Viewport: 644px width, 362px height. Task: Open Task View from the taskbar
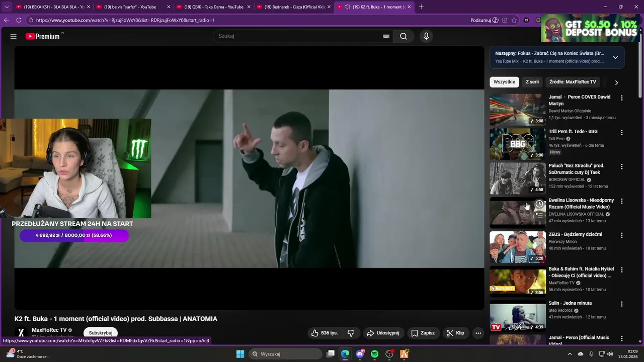[x=331, y=354]
